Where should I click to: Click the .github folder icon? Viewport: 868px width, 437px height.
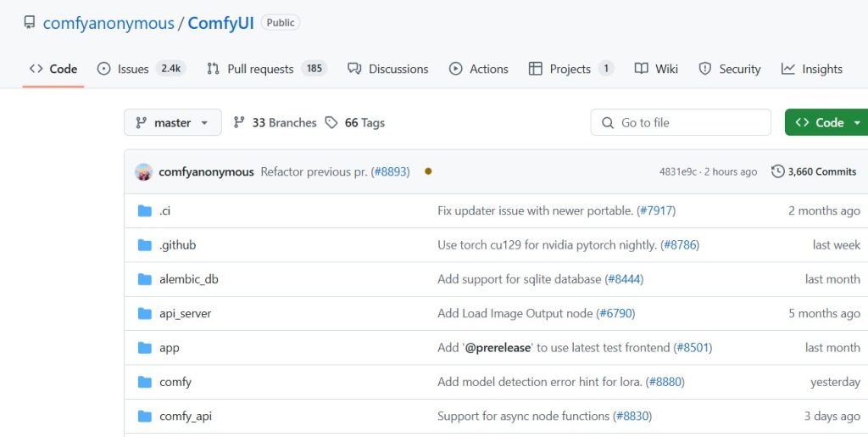click(x=144, y=245)
